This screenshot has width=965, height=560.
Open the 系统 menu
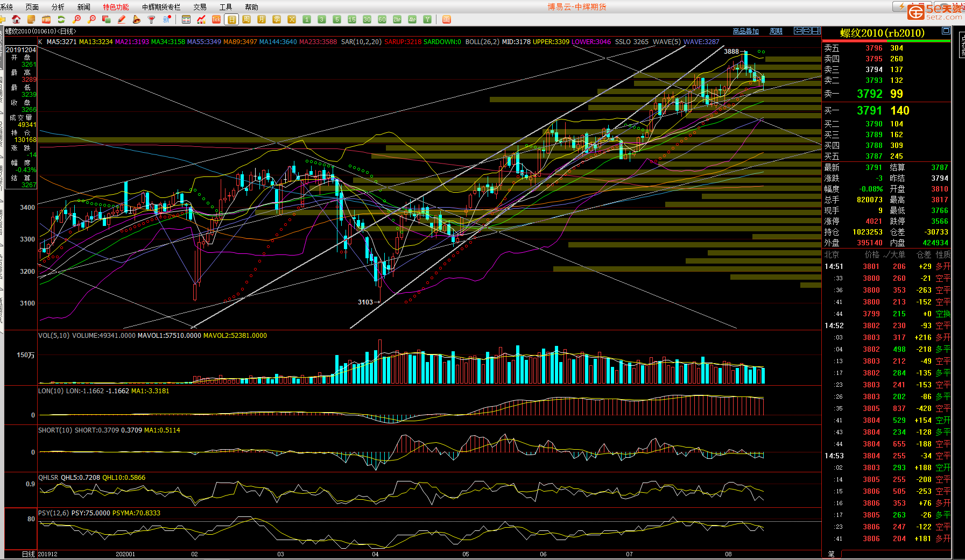tap(6, 7)
